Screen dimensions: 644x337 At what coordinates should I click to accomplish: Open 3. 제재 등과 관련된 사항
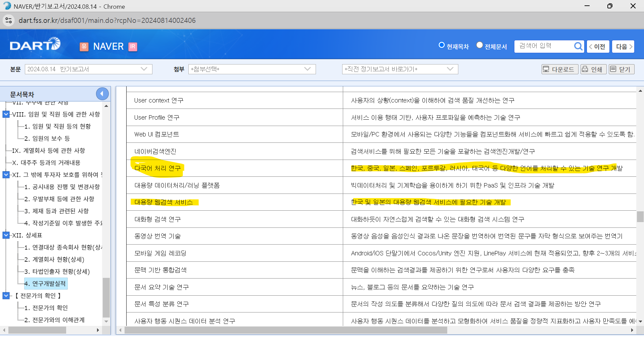click(56, 211)
